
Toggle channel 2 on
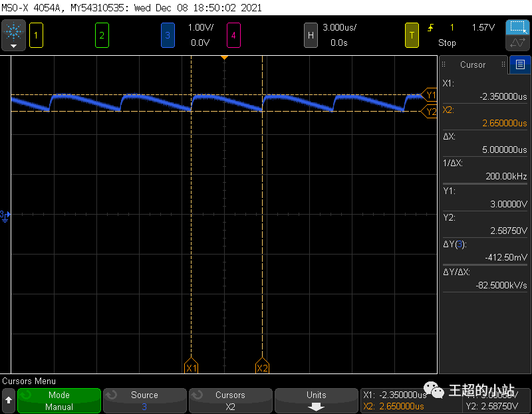102,35
